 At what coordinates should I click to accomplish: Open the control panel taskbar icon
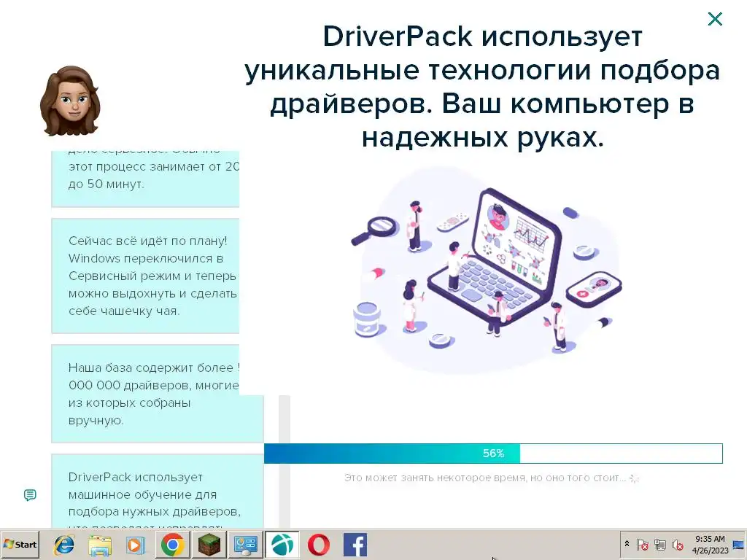tap(246, 545)
